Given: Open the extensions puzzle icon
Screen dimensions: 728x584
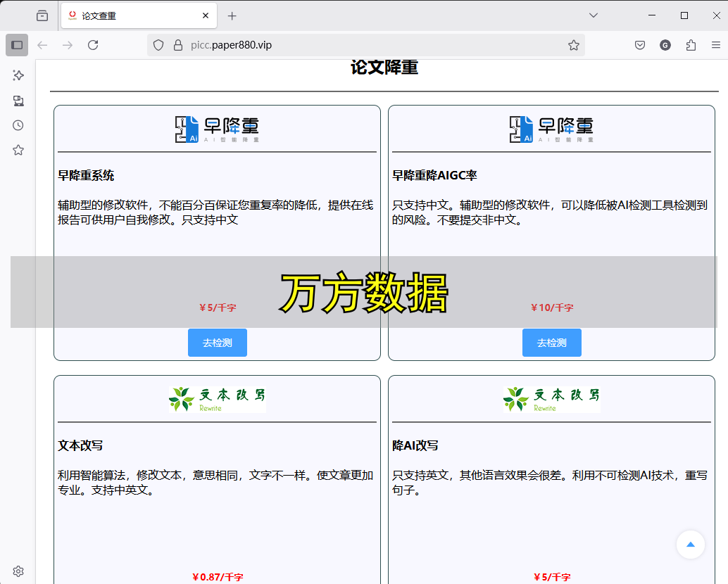Looking at the screenshot, I should click(691, 45).
